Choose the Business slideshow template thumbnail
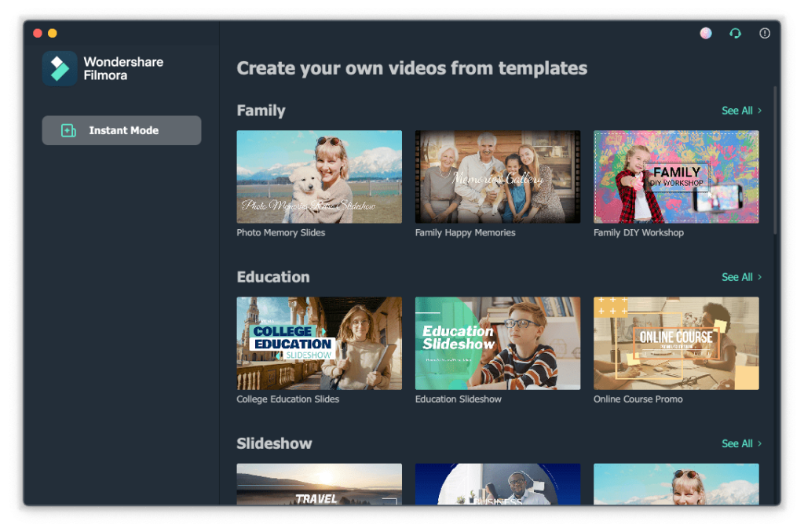This screenshot has width=804, height=532. tap(498, 484)
